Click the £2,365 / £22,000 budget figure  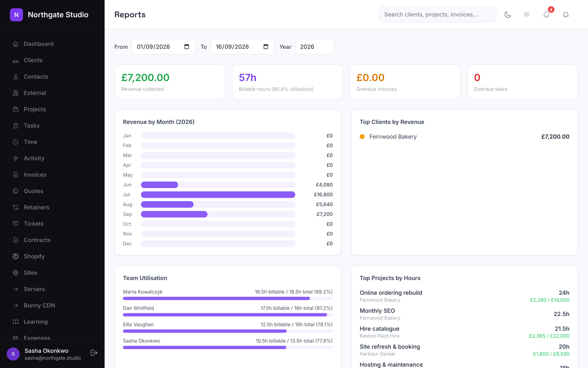[x=549, y=336]
